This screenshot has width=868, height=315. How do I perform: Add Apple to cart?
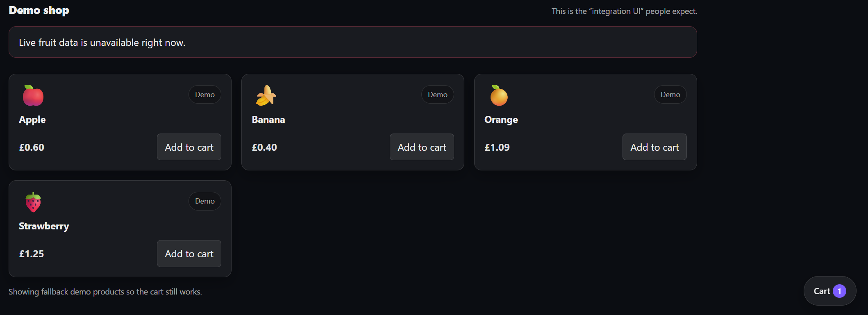189,147
